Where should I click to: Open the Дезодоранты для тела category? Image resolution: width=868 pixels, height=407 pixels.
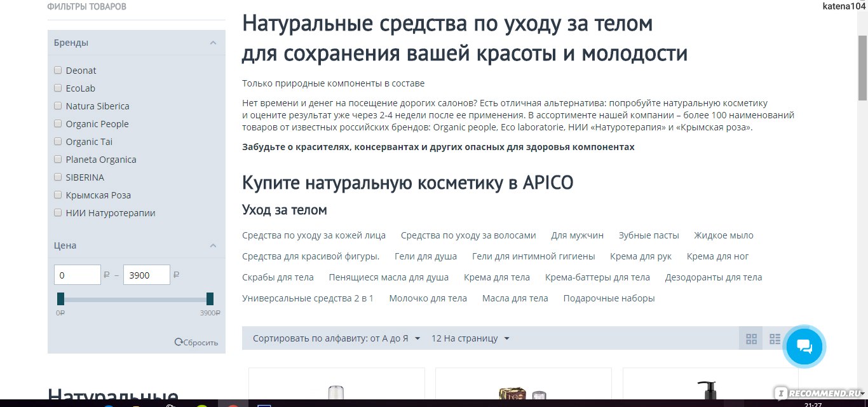(714, 277)
